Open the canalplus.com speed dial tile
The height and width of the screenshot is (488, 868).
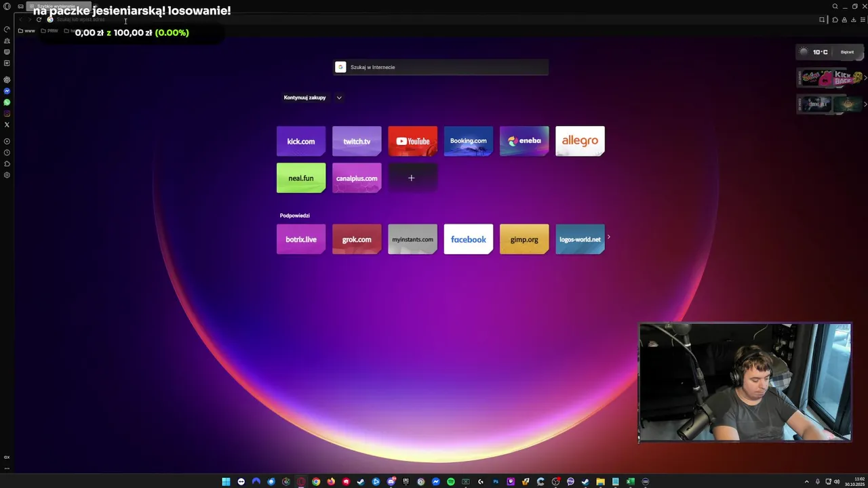[357, 178]
